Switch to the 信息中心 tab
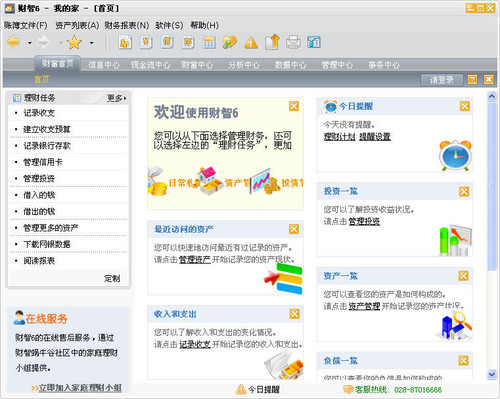 (104, 65)
